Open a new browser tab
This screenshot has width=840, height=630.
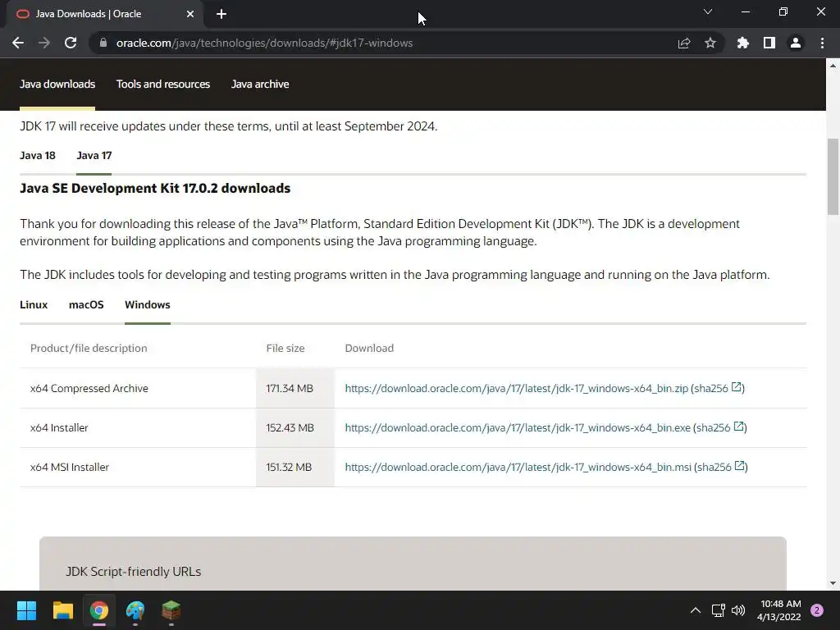click(221, 15)
